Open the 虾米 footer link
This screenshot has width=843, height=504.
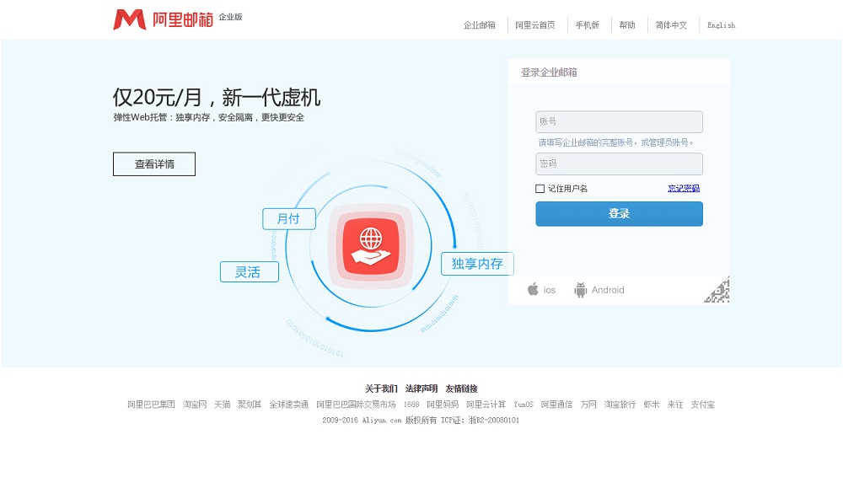651,405
